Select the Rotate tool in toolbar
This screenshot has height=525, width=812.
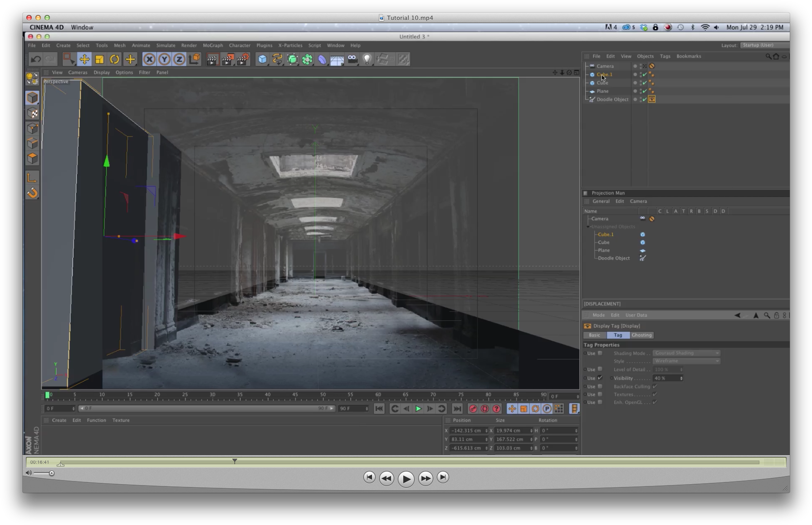(115, 59)
